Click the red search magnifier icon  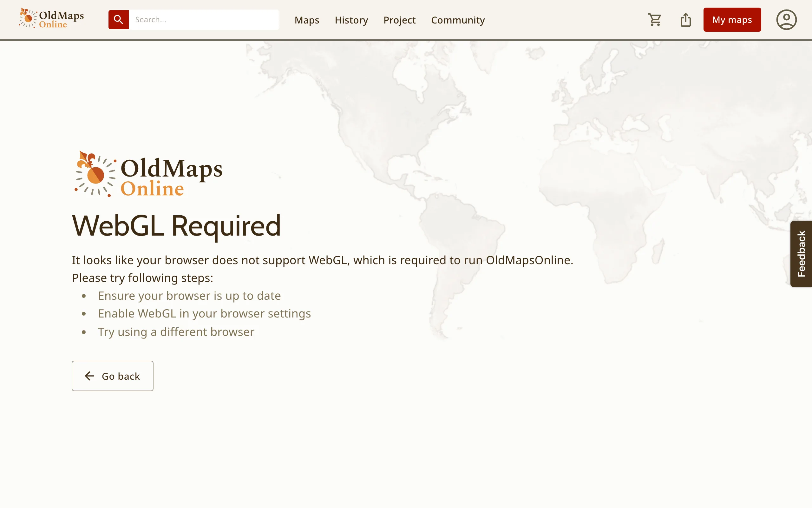point(118,19)
